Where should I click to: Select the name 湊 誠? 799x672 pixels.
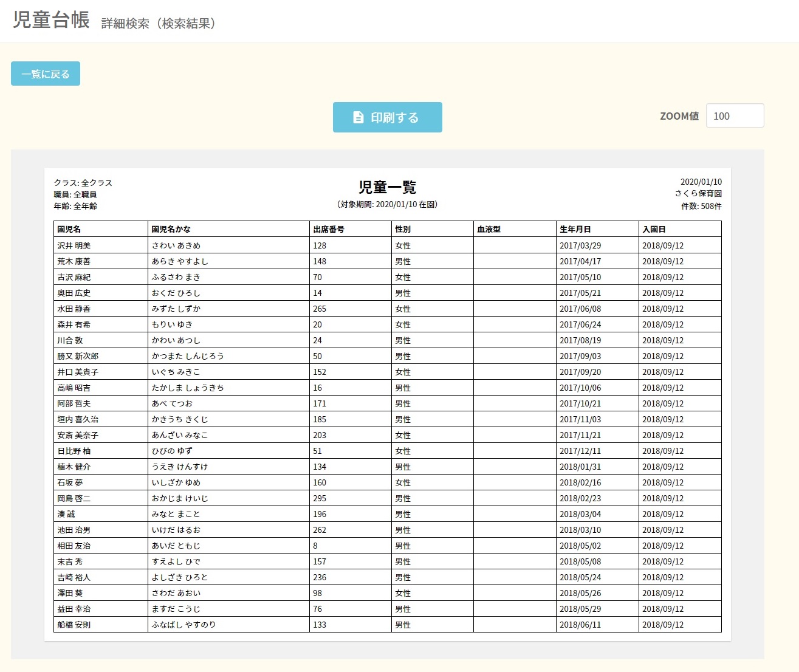click(66, 514)
